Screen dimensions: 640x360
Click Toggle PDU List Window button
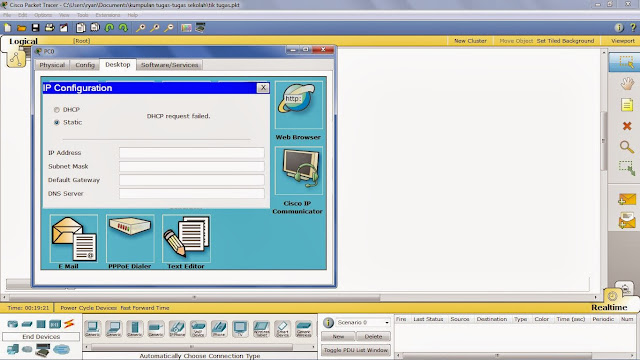coord(356,350)
